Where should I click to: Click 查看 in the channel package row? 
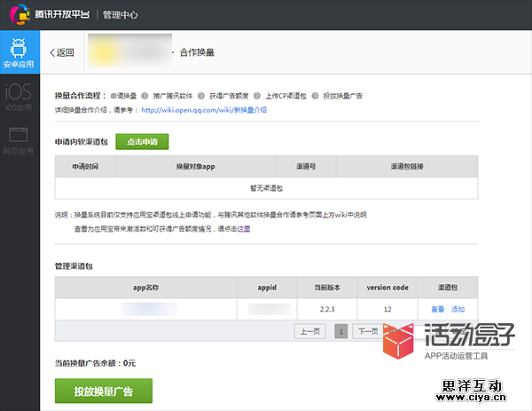click(437, 309)
